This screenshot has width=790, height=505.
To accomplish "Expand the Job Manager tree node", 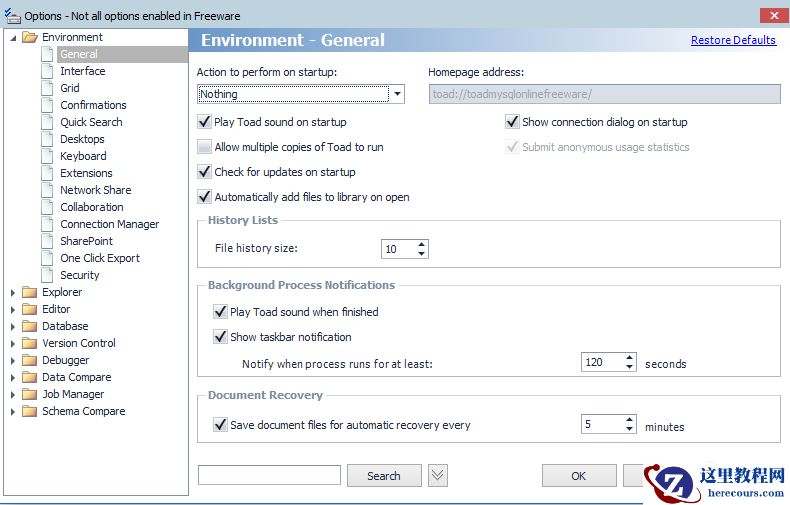I will pos(13,395).
